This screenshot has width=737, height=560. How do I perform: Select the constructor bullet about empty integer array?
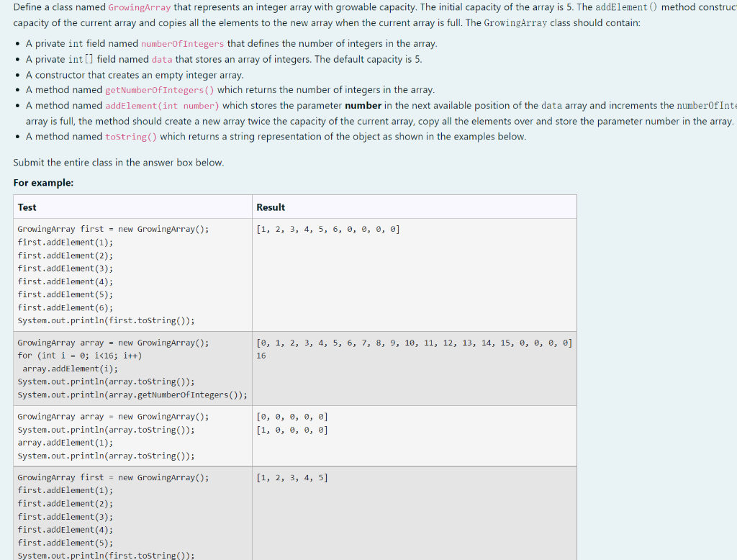(x=132, y=74)
